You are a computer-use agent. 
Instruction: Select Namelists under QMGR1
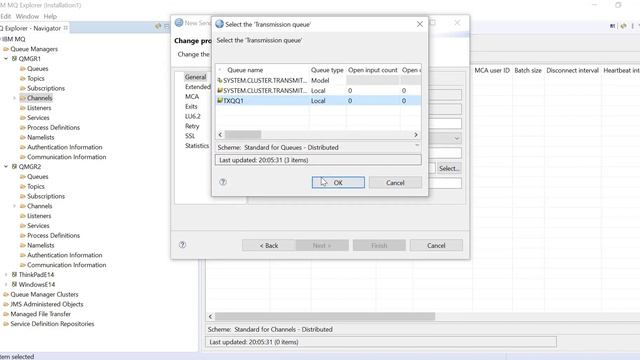click(x=40, y=137)
